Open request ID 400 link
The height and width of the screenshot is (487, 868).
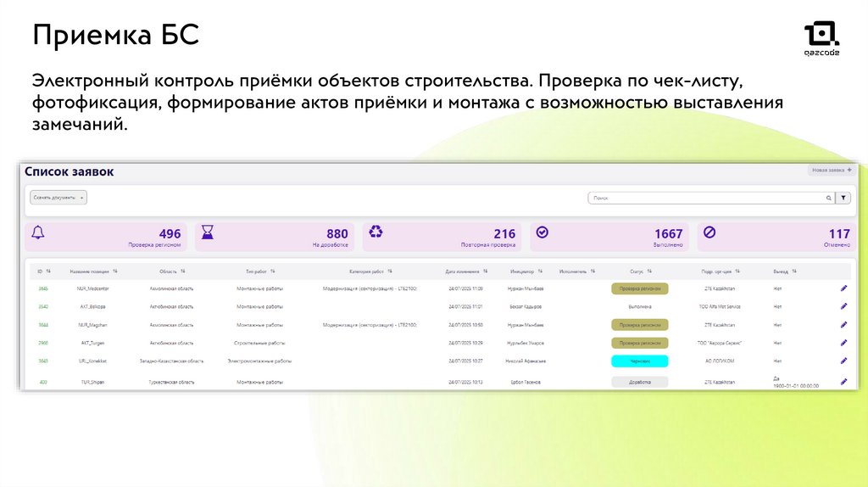pyautogui.click(x=43, y=383)
